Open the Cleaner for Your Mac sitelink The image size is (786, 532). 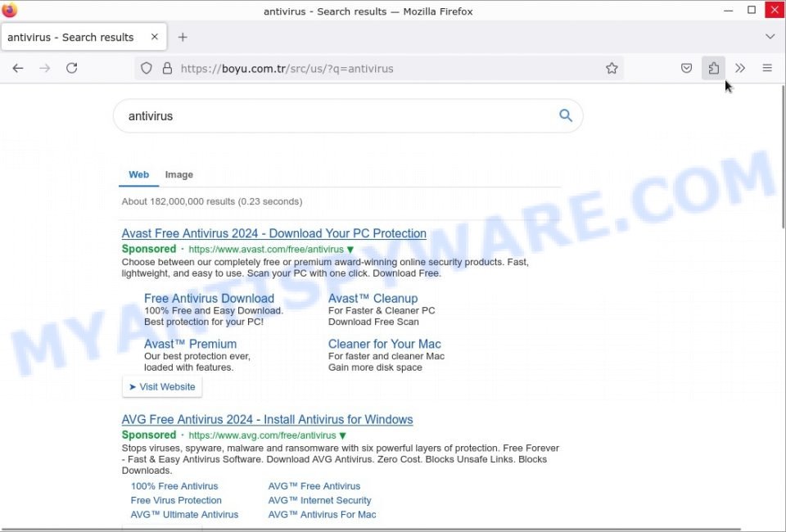click(x=385, y=344)
